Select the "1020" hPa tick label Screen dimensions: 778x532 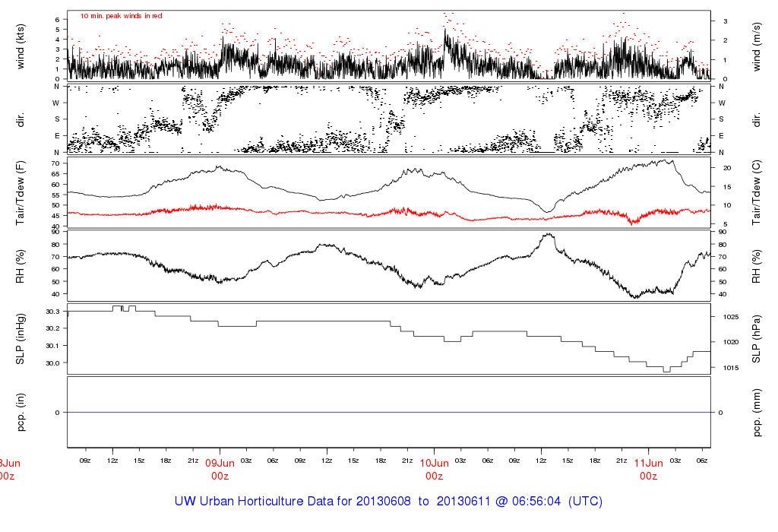[731, 342]
